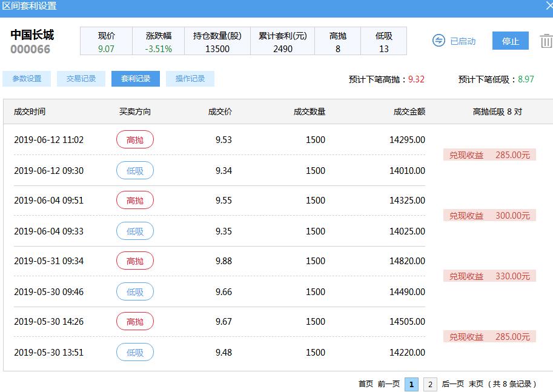553x392 pixels.
Task: Click the 高抛 badge on 2019-06-12 record
Action: 134,140
